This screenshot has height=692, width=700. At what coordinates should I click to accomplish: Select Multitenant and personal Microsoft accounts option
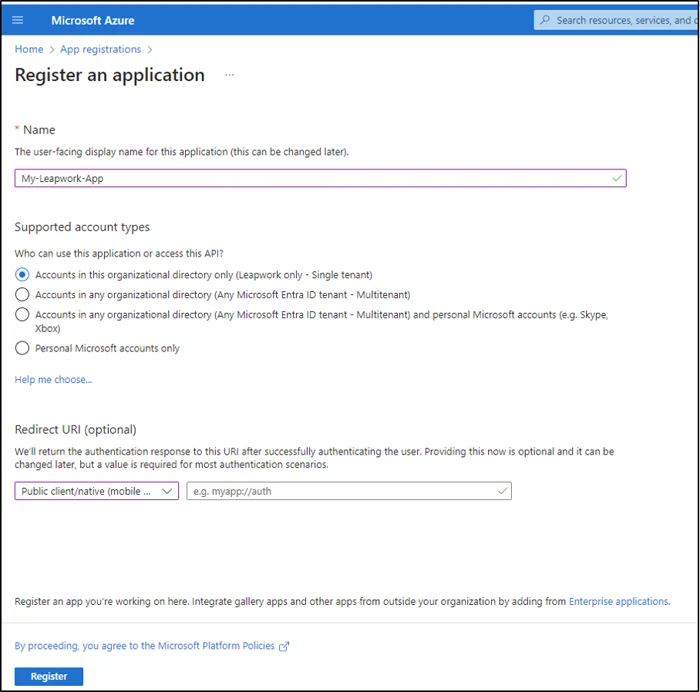pyautogui.click(x=22, y=314)
